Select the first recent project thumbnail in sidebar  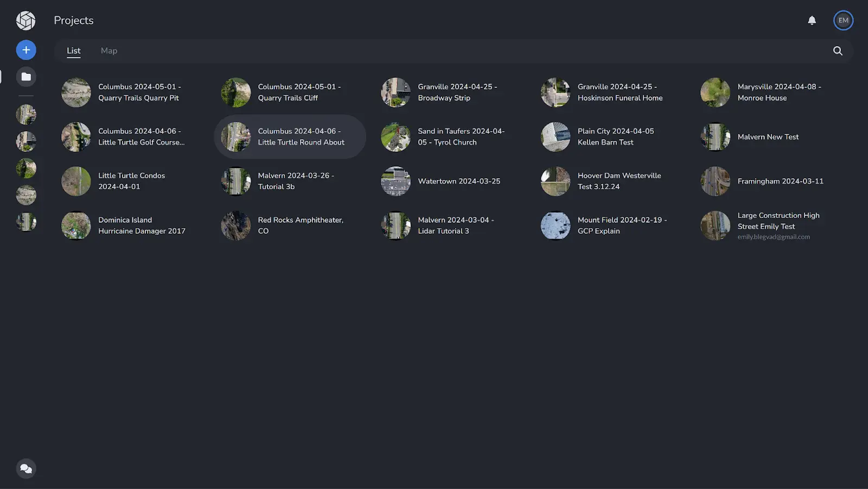(25, 114)
